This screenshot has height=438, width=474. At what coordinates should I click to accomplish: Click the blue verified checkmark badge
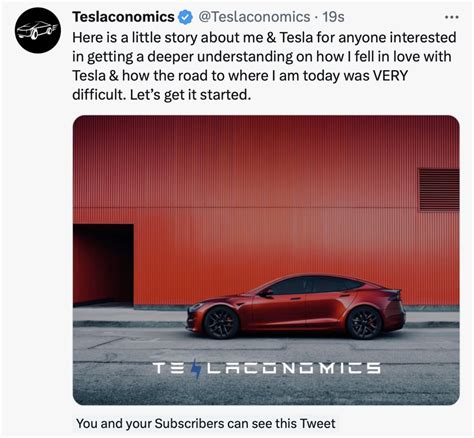pos(185,17)
